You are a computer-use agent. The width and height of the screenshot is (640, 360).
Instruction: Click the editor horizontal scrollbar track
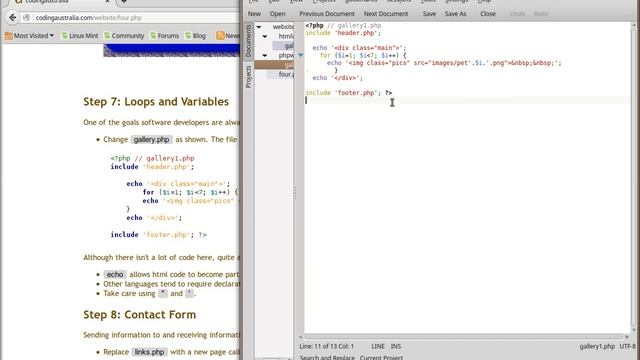click(x=464, y=337)
